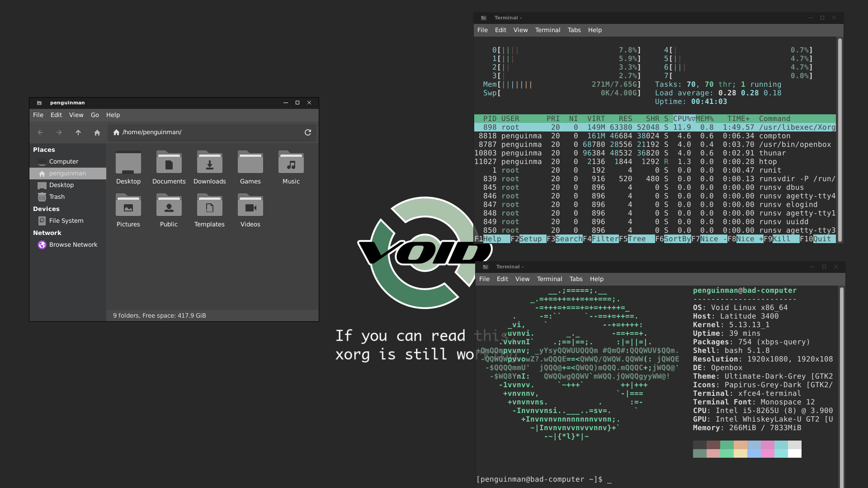Click the neofetch terminal title bar icon
This screenshot has width=868, height=488.
[486, 267]
